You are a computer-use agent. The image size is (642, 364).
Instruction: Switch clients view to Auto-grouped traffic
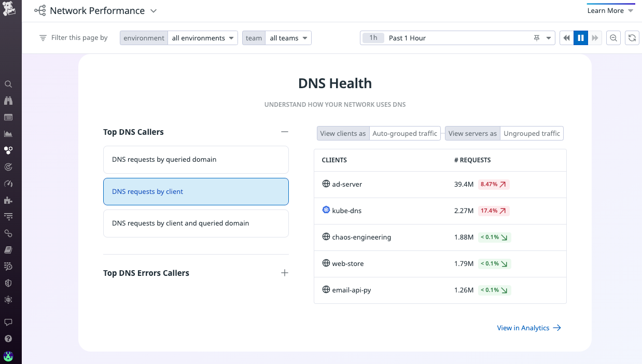pyautogui.click(x=404, y=133)
